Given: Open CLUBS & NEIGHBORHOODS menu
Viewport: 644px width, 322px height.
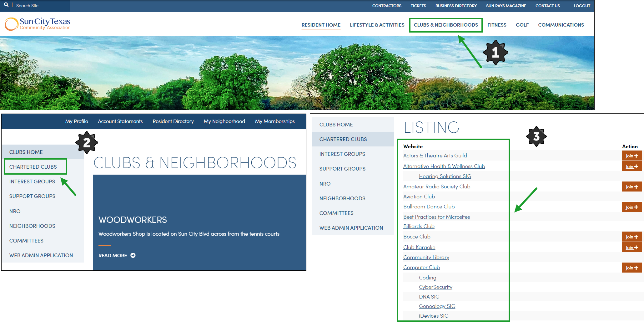Looking at the screenshot, I should coord(446,25).
